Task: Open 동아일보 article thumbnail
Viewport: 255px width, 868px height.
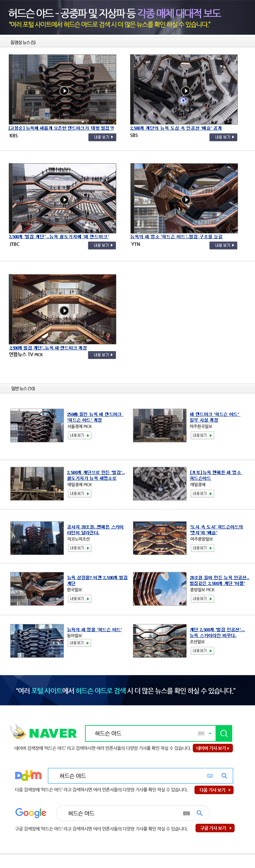Action: click(x=37, y=641)
